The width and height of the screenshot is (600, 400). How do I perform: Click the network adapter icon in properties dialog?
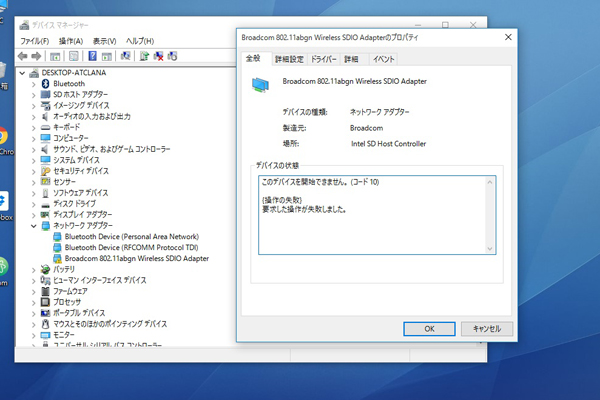coord(261,85)
